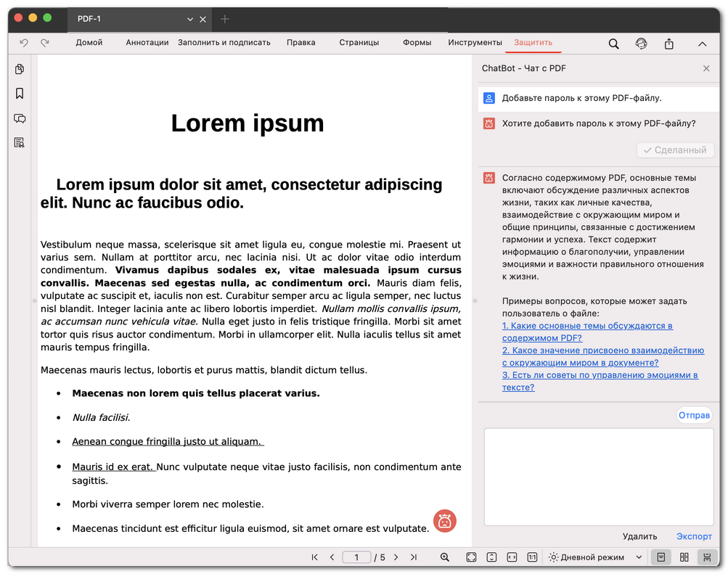
Task: Select the zoom magnifier tool
Action: pos(445,557)
